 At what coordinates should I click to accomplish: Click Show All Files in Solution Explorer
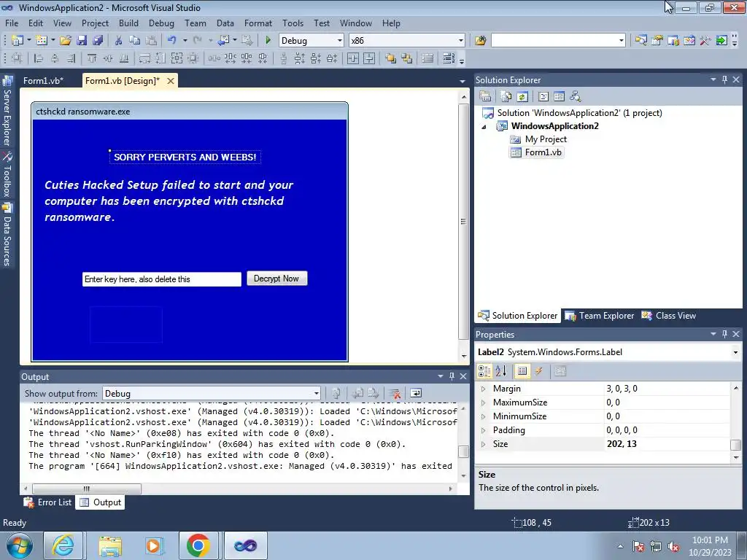[506, 97]
